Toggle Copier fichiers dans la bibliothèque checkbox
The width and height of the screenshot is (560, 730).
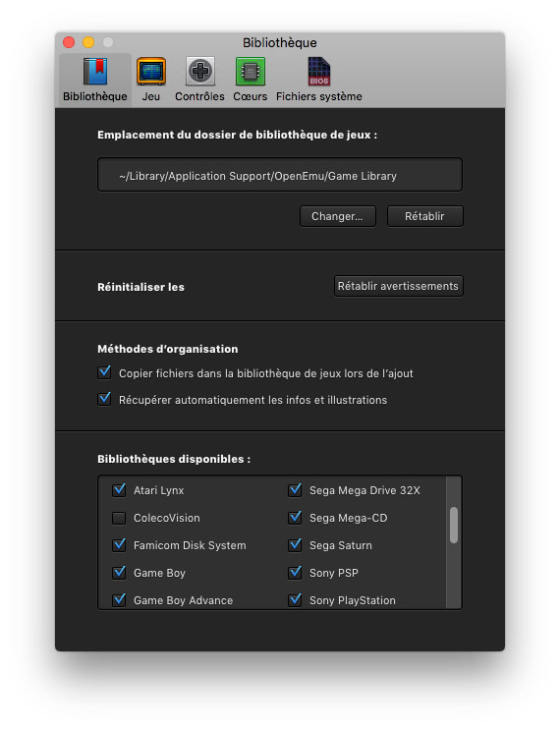tap(105, 372)
